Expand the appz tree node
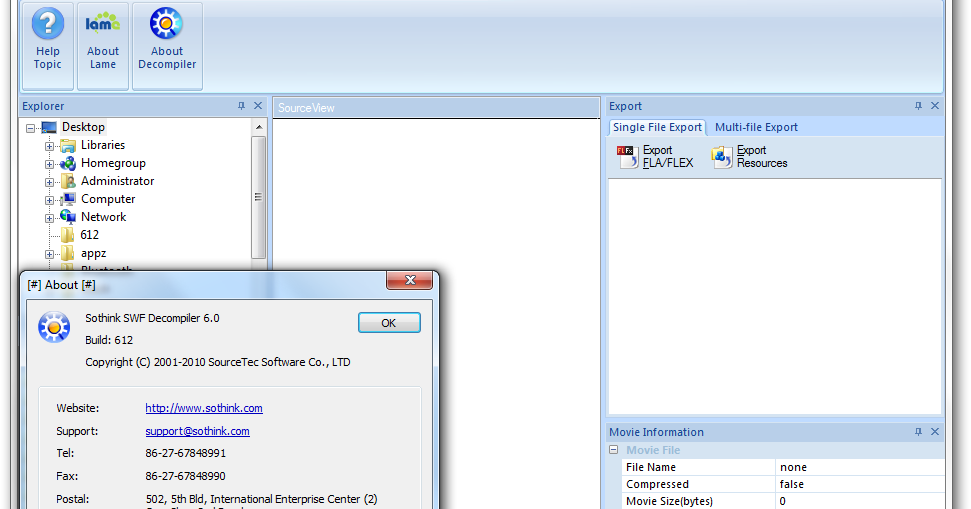This screenshot has height=509, width=971. [49, 254]
